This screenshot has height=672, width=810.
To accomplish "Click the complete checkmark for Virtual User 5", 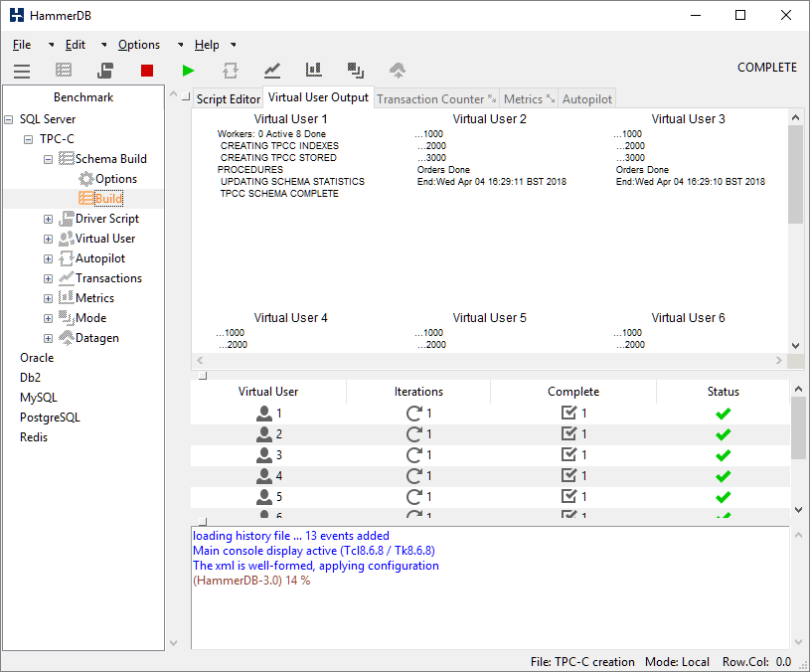I will click(568, 496).
